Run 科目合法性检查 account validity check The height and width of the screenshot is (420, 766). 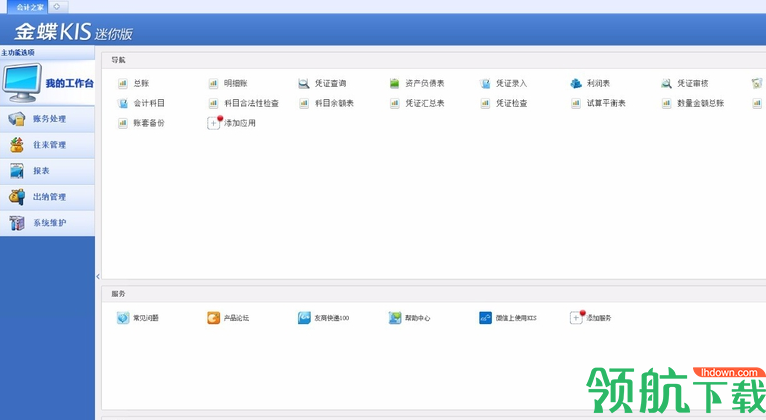tap(243, 103)
